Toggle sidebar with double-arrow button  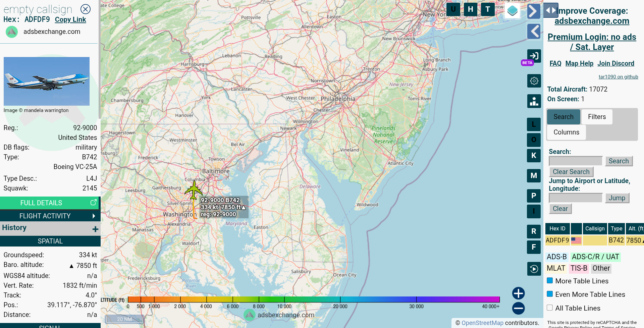(551, 10)
